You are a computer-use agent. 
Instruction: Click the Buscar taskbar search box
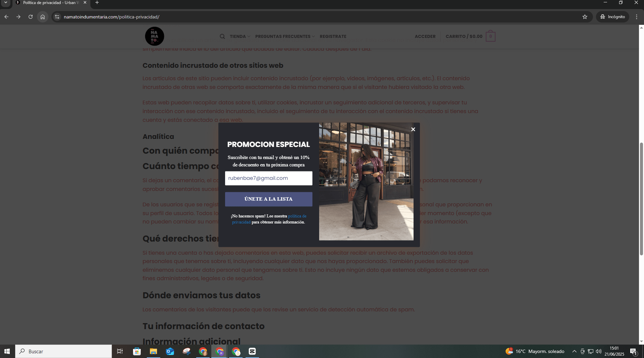(x=63, y=351)
